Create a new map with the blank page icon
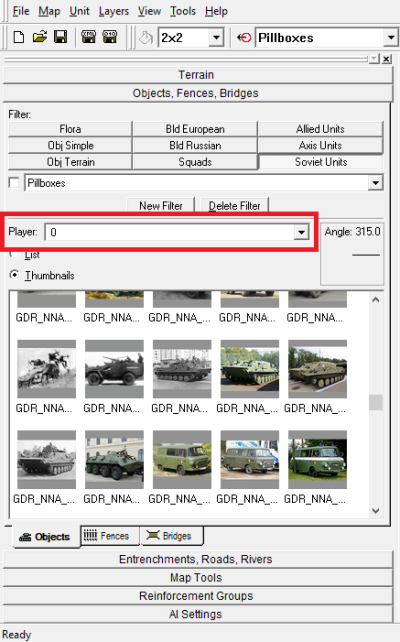 click(18, 38)
